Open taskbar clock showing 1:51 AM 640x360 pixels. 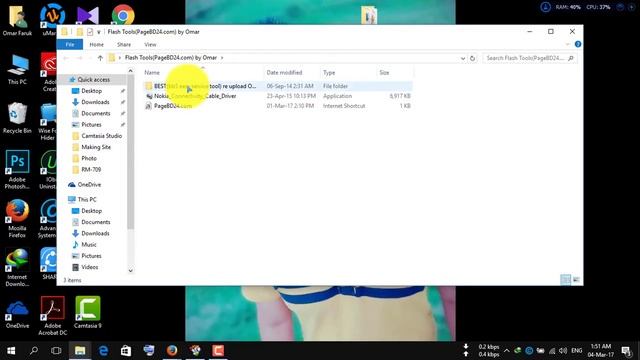(600, 351)
